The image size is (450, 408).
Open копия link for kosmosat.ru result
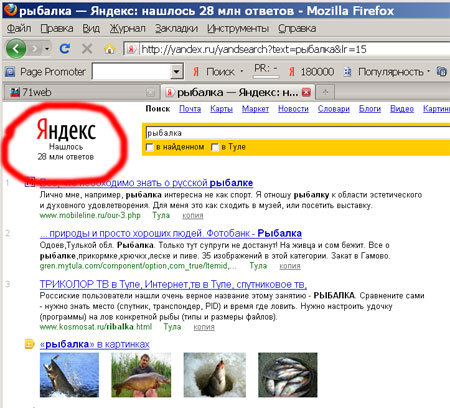click(204, 327)
